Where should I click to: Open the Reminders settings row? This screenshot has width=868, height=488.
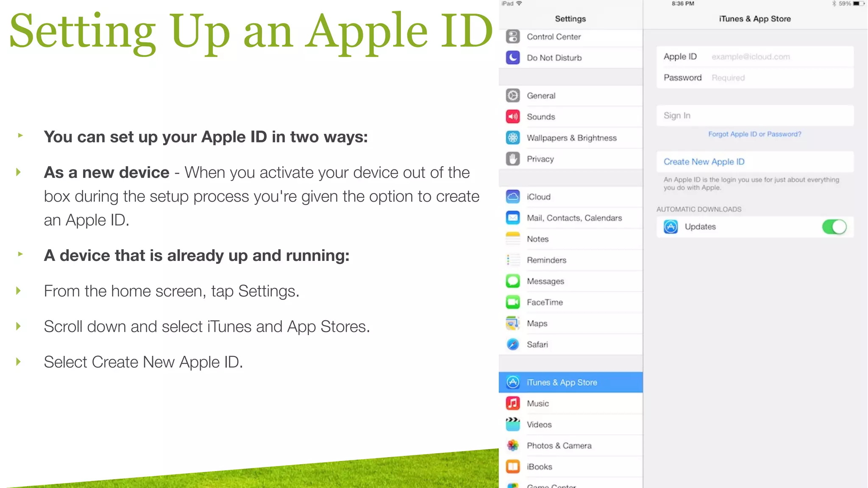(571, 260)
